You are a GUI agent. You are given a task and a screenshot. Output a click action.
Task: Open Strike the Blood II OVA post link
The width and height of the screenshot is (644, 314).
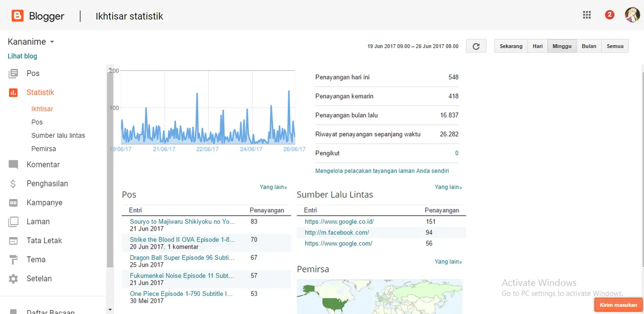(182, 240)
